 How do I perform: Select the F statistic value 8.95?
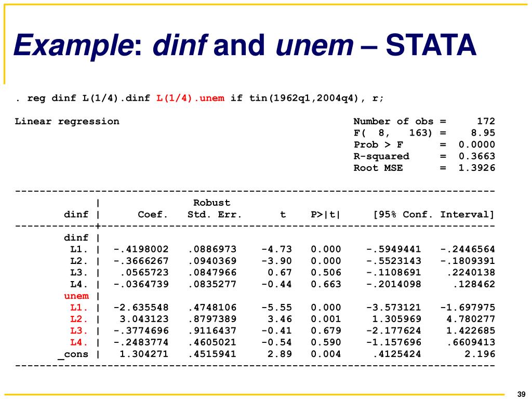point(483,132)
